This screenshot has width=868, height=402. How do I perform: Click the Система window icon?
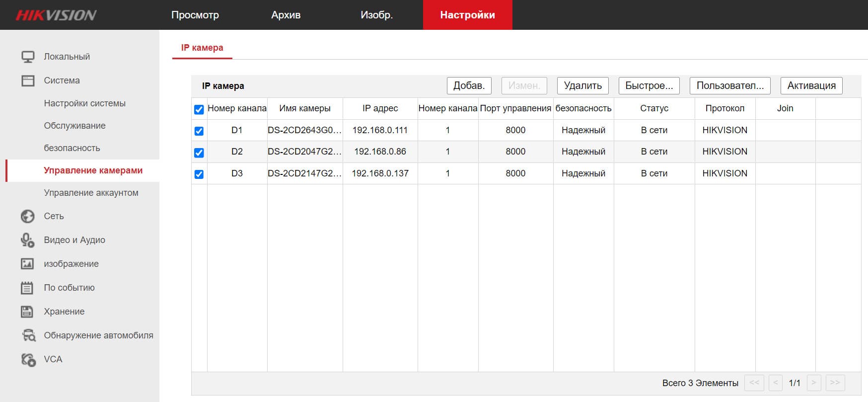coord(28,80)
